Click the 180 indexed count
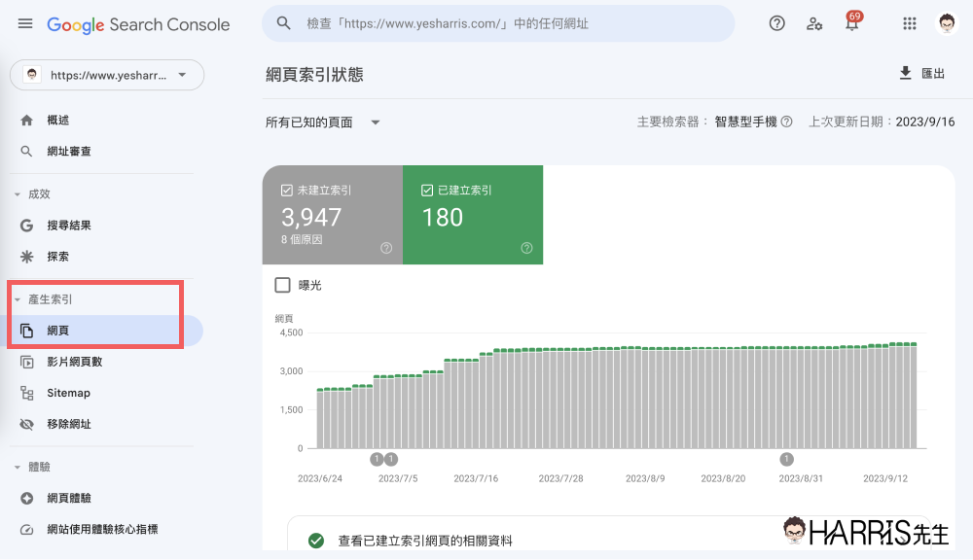This screenshot has width=973, height=560. point(443,217)
